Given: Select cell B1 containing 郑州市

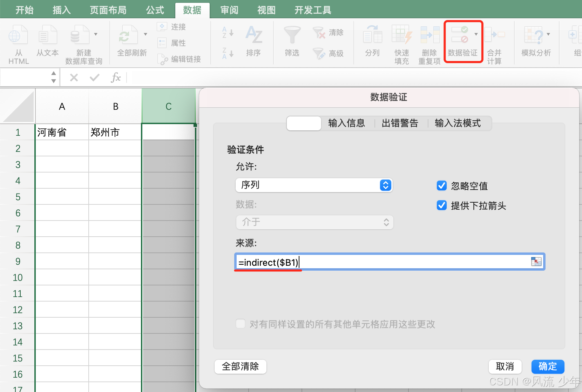Looking at the screenshot, I should pos(115,132).
